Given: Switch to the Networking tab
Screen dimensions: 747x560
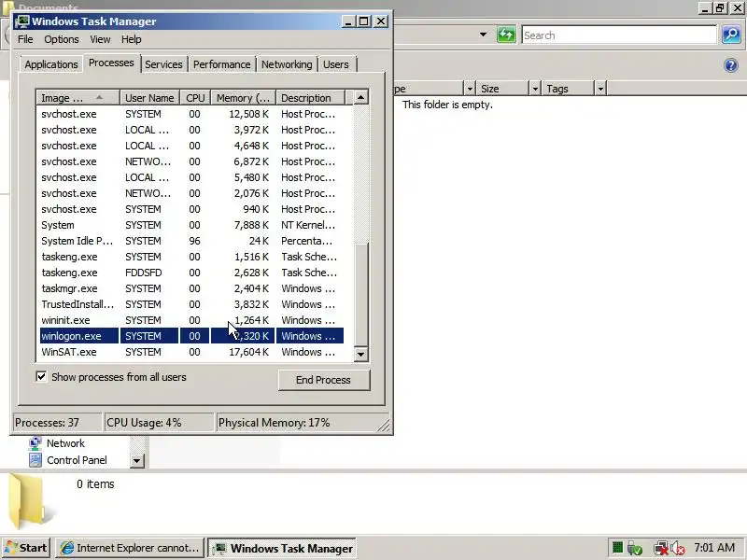Looking at the screenshot, I should pyautogui.click(x=287, y=64).
